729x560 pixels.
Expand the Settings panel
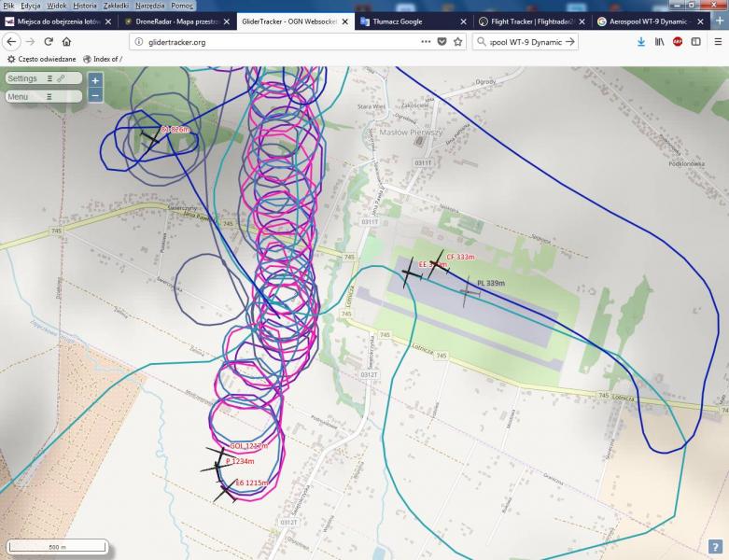click(28, 79)
